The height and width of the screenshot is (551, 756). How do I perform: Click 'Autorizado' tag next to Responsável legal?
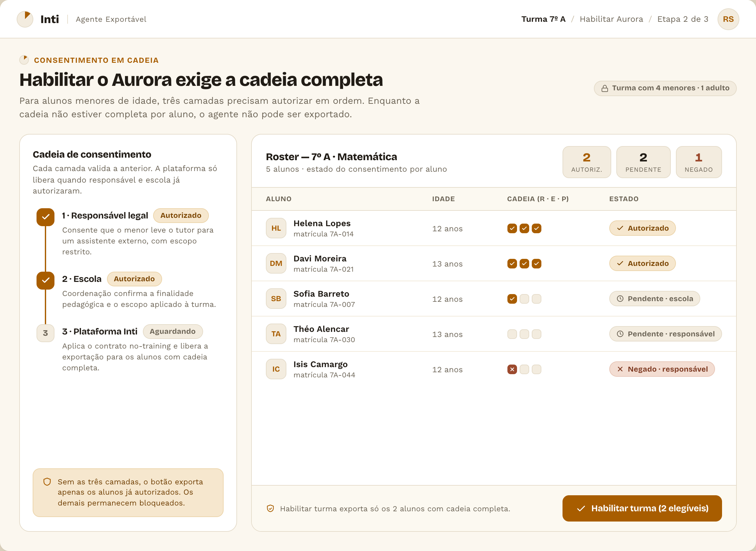[181, 216]
